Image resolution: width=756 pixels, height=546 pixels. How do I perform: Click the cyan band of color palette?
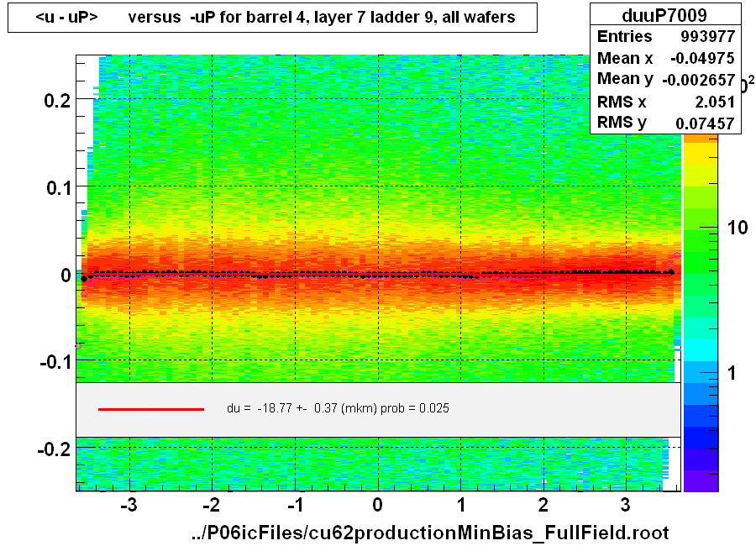701,350
